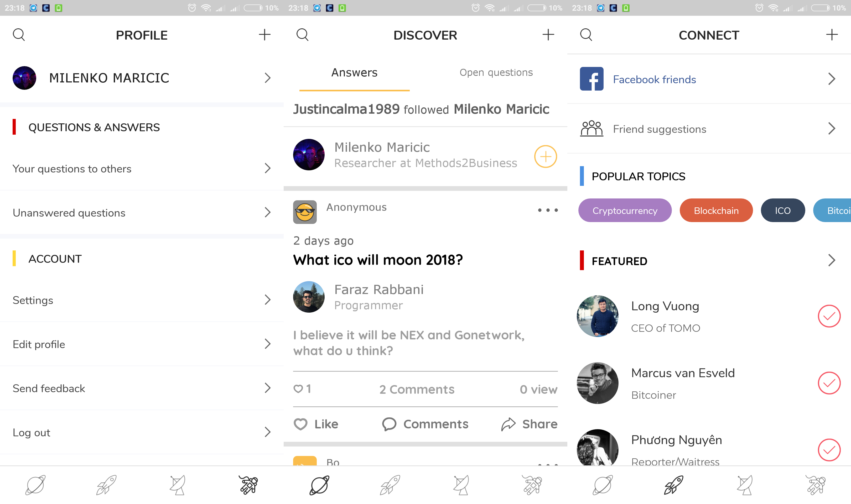851x504 pixels.
Task: Tap the search icon on PROFILE screen
Action: tap(19, 34)
